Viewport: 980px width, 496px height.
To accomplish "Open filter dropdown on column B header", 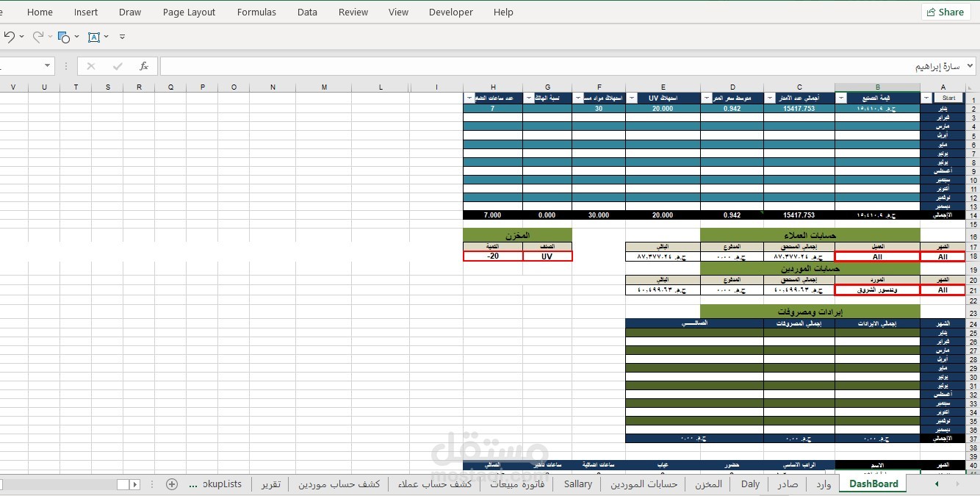I will [x=841, y=98].
